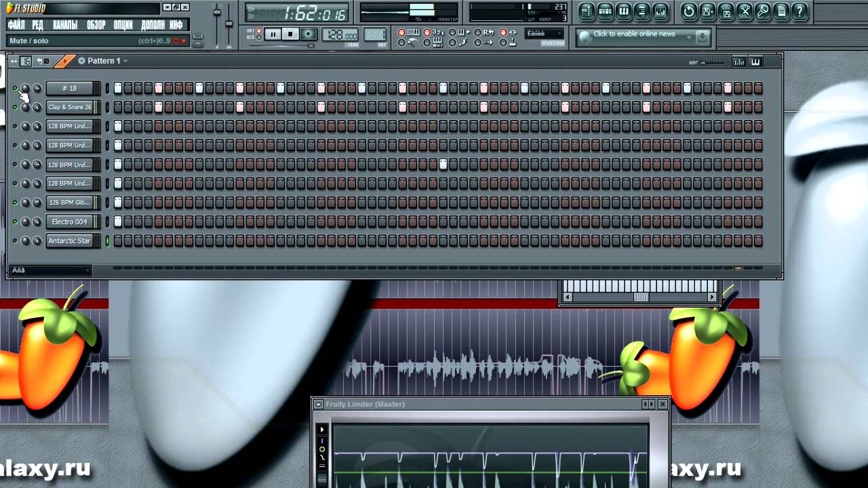This screenshot has width=868, height=488.
Task: Click the swing slider in channel rack
Action: pyautogui.click(x=712, y=62)
